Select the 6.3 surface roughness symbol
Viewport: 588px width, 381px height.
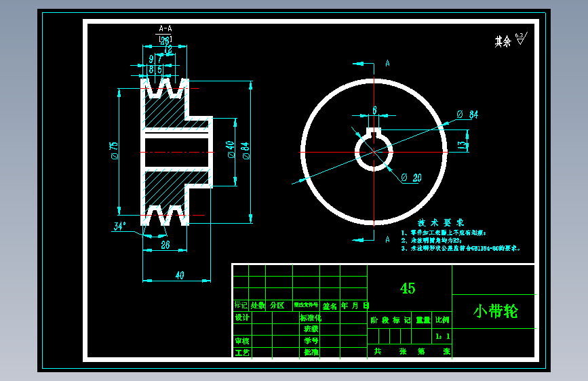522,38
